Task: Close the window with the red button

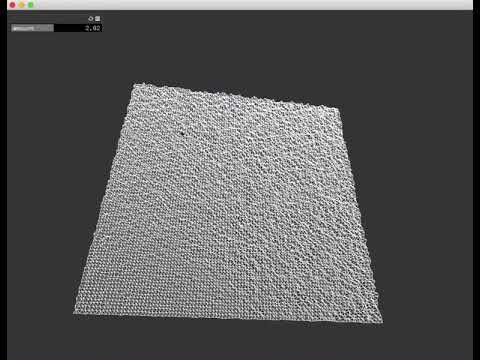Action: pyautogui.click(x=13, y=5)
